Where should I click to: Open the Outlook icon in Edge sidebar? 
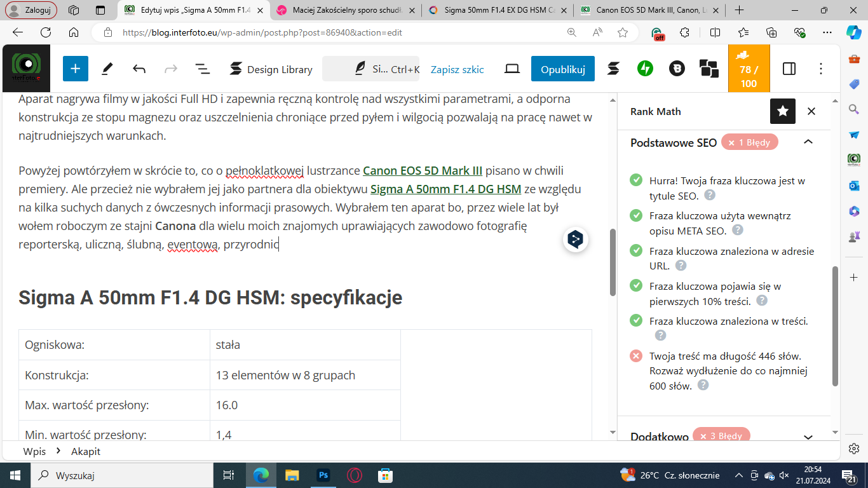coord(854,185)
